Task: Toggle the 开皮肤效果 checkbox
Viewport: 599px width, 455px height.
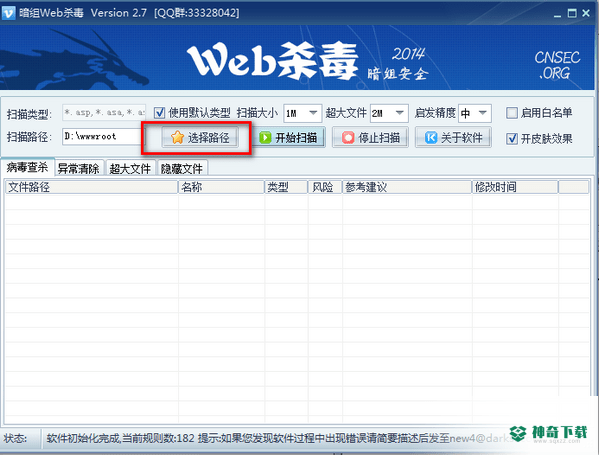Action: [512, 138]
